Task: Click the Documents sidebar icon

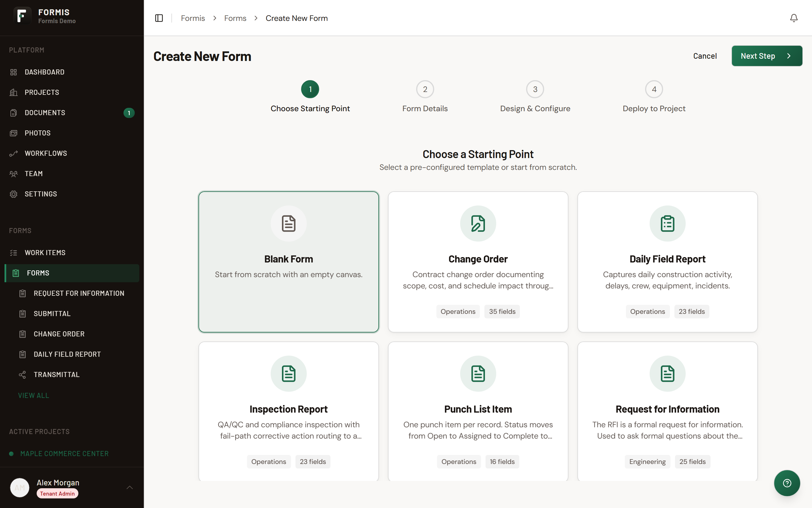Action: tap(14, 113)
